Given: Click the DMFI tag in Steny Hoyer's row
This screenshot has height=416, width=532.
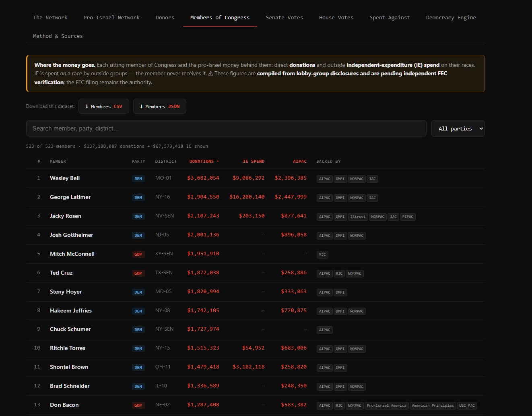Looking at the screenshot, I should pos(340,292).
